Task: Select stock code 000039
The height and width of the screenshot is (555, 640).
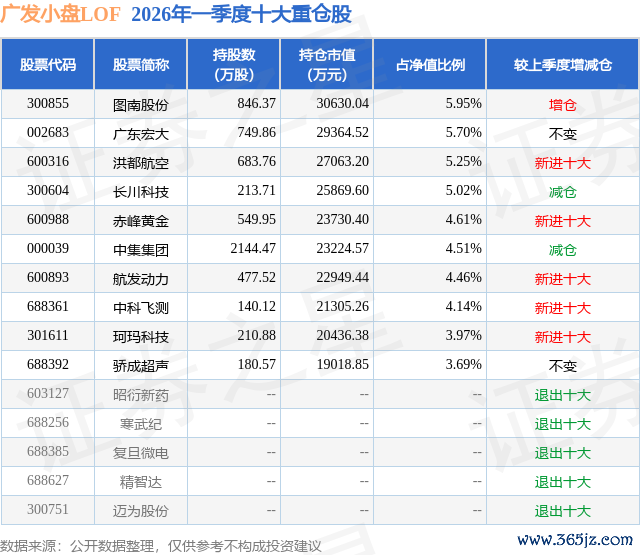Action: [48, 249]
